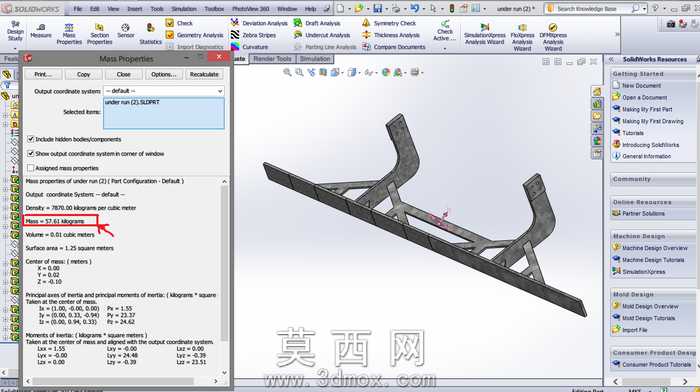700x392 pixels.
Task: Click the Zoom to Fit icon in viewport
Action: pyautogui.click(x=287, y=72)
